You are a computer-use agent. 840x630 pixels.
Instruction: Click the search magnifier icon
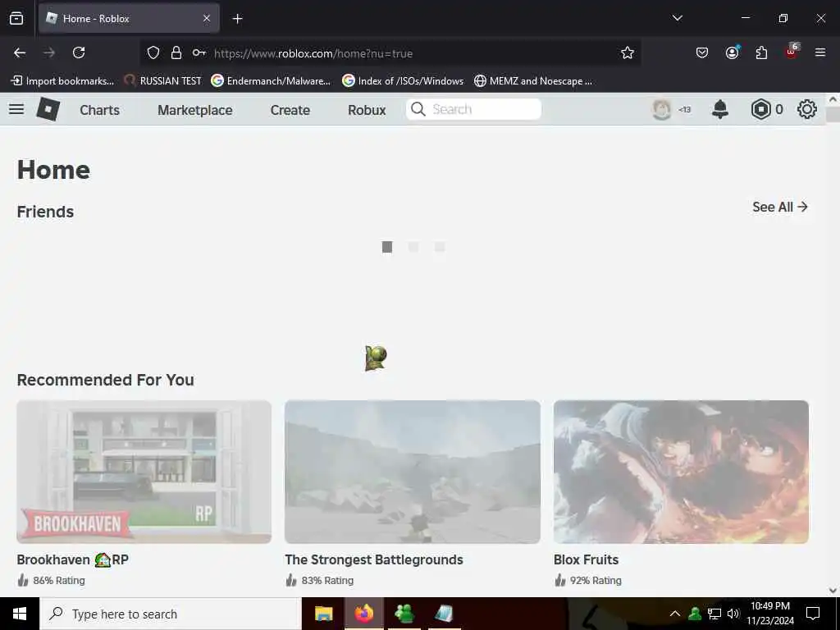418,109
